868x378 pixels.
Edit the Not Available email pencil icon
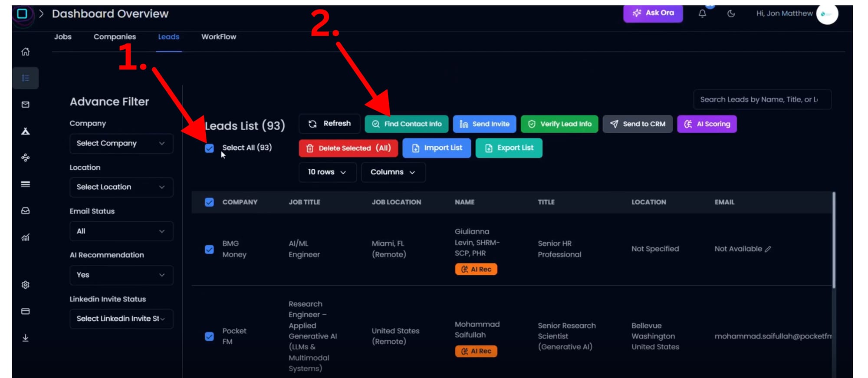768,249
